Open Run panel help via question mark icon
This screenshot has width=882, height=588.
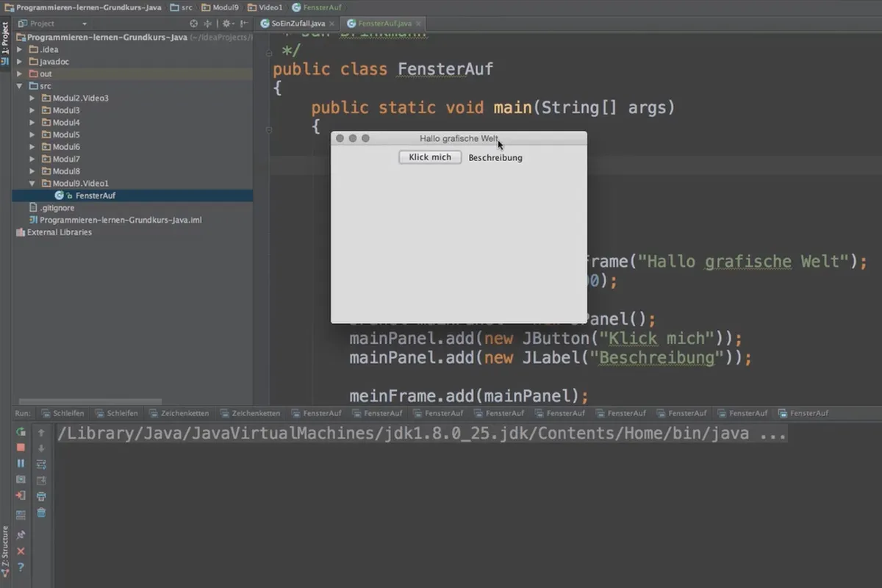point(21,567)
